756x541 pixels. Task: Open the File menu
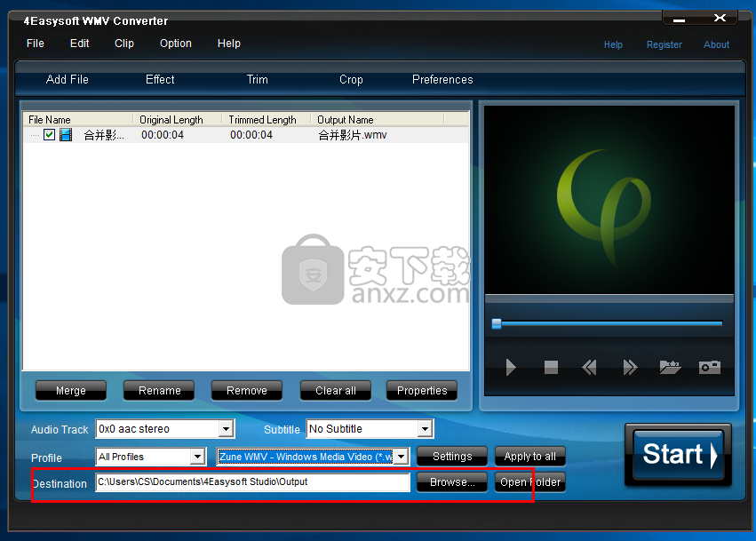click(x=36, y=44)
